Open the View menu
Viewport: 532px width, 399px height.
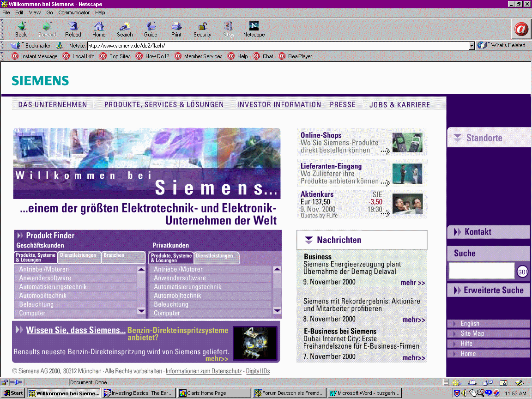pyautogui.click(x=35, y=12)
